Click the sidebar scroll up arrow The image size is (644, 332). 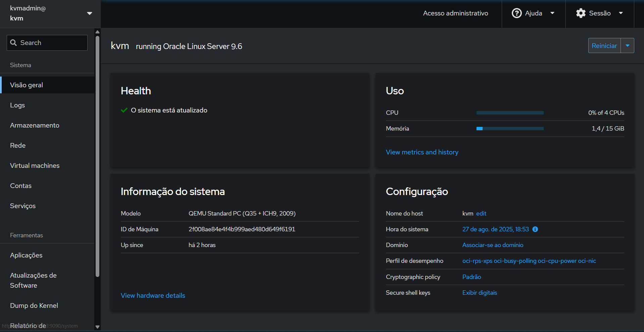click(98, 32)
